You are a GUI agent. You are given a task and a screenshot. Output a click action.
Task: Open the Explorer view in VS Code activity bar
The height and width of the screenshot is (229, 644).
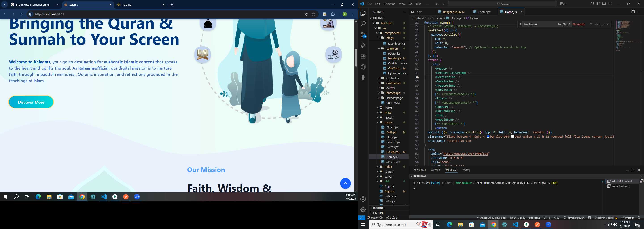pyautogui.click(x=363, y=13)
